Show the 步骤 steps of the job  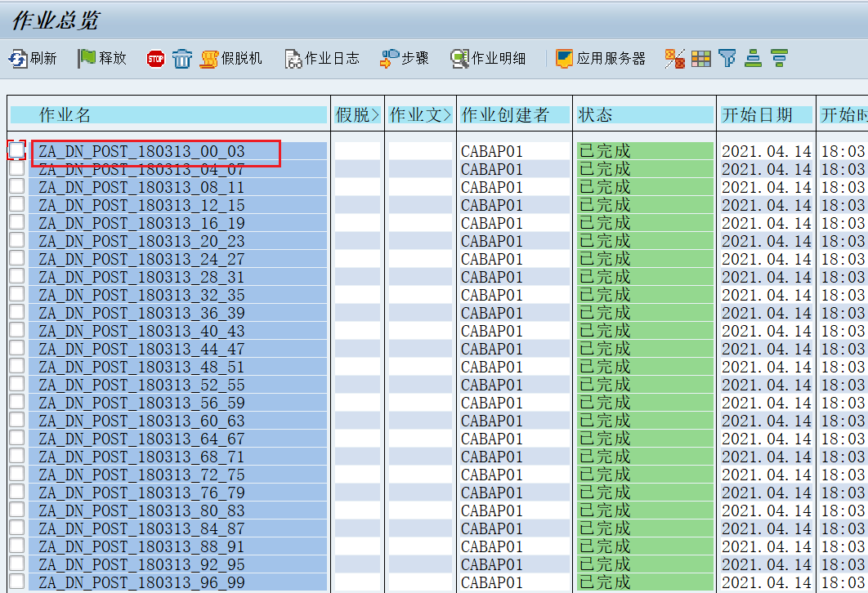[404, 58]
